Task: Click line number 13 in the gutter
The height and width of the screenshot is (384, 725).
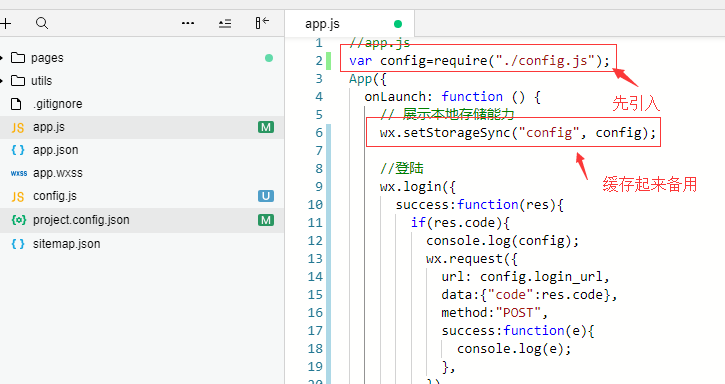Action: (315, 259)
